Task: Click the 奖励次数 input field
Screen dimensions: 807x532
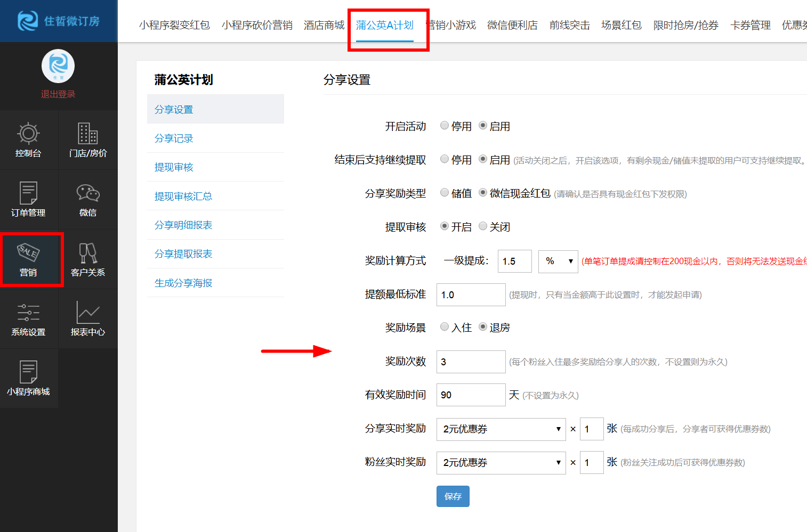Action: tap(471, 362)
